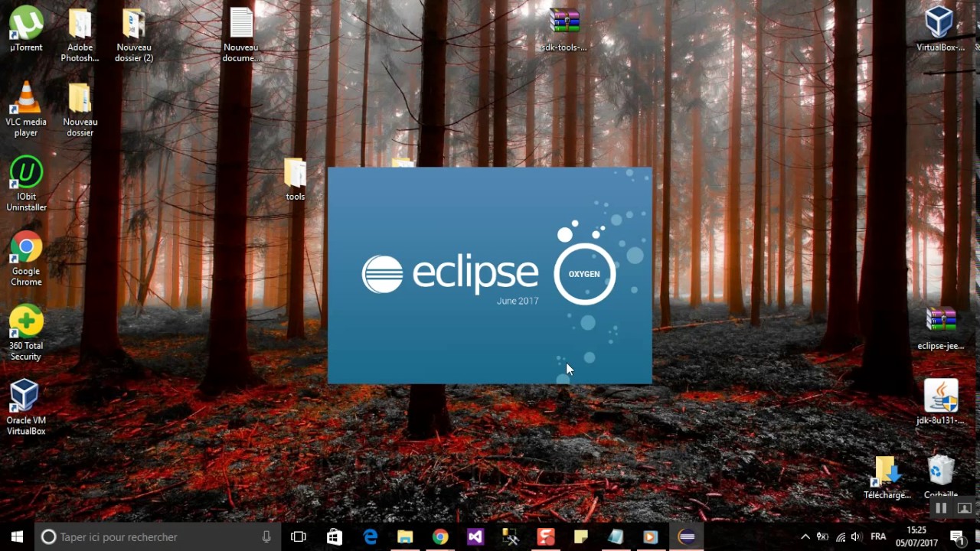Open the blue notepad app in taskbar

(x=616, y=537)
